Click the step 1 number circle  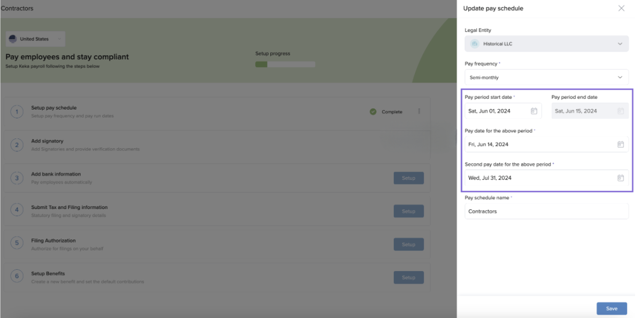coord(17,112)
